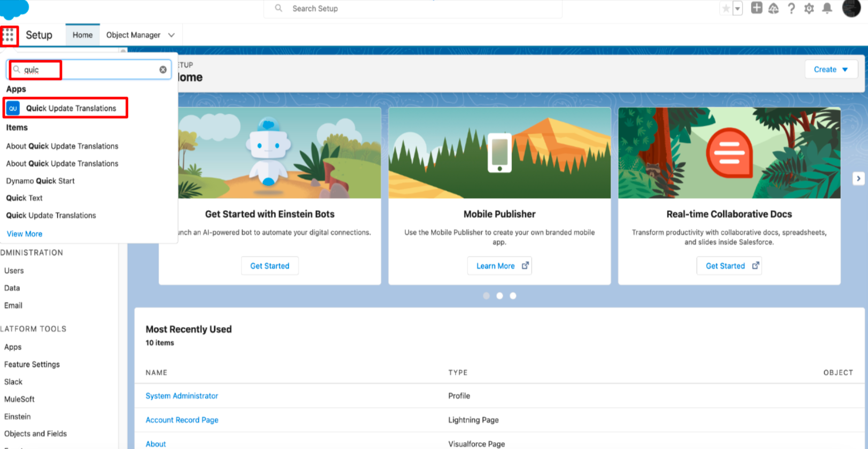Viewport: 868px width, 449px height.
Task: Open the App Launcher dots icon
Action: 9,36
